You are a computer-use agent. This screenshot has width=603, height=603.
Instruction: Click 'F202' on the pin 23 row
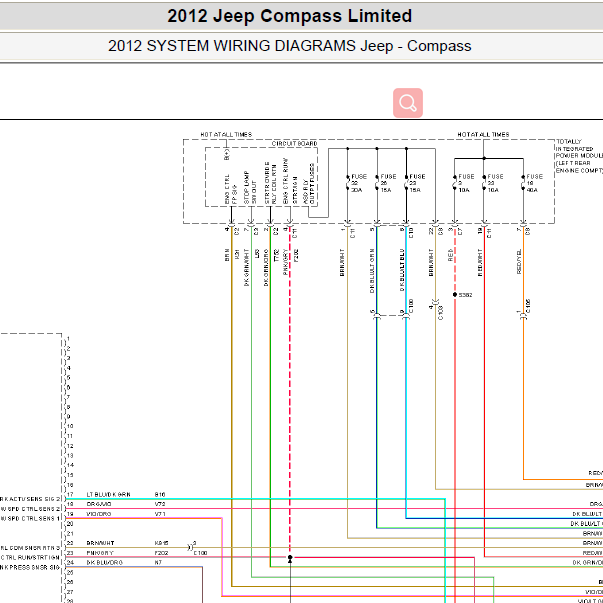(161, 553)
